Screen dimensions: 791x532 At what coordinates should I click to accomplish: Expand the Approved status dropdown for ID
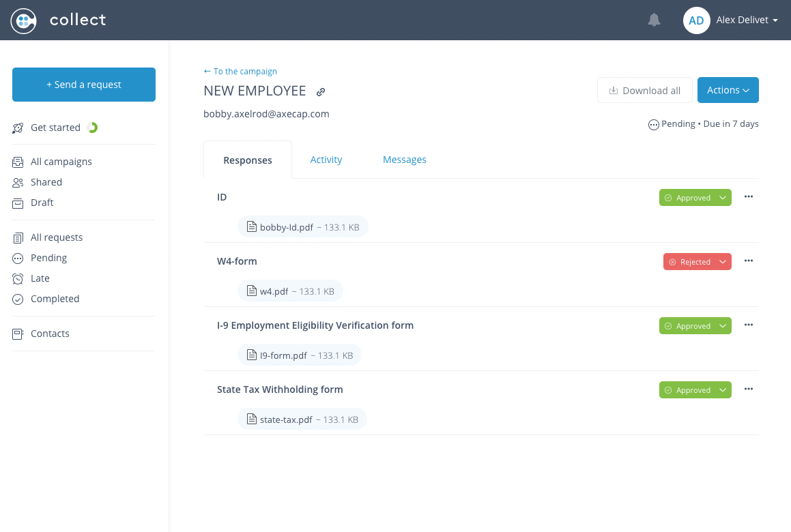pyautogui.click(x=723, y=198)
